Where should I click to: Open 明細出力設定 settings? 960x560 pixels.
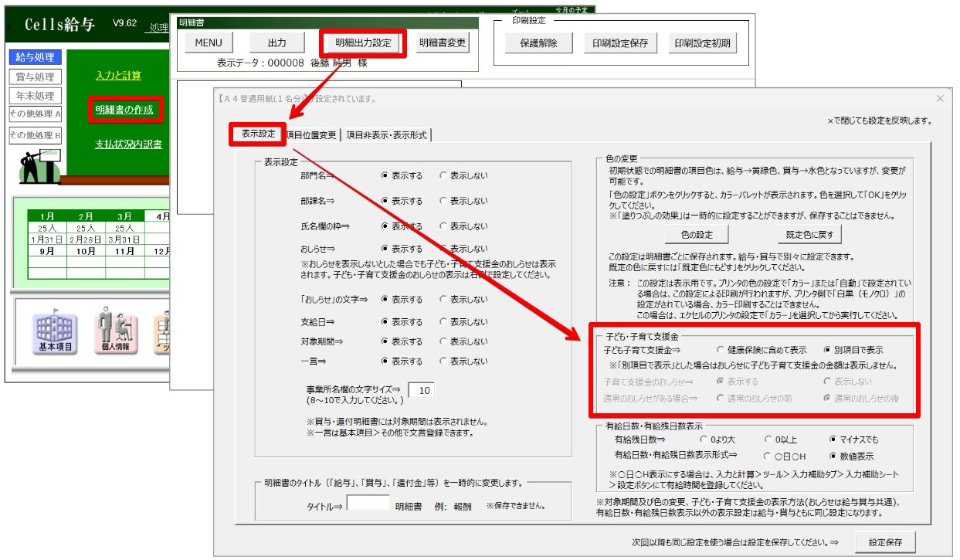(363, 42)
